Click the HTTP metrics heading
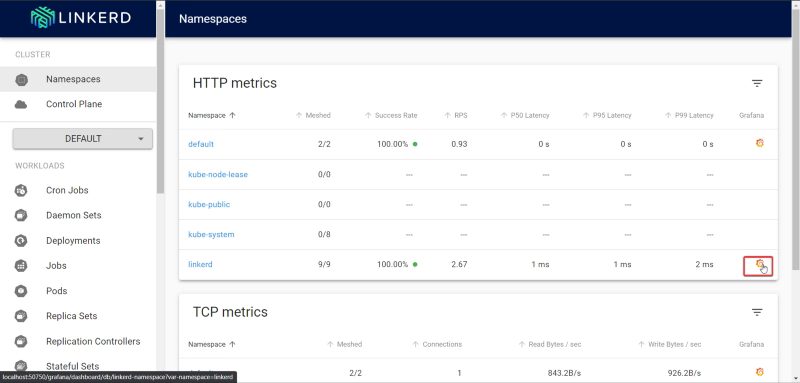 (235, 83)
